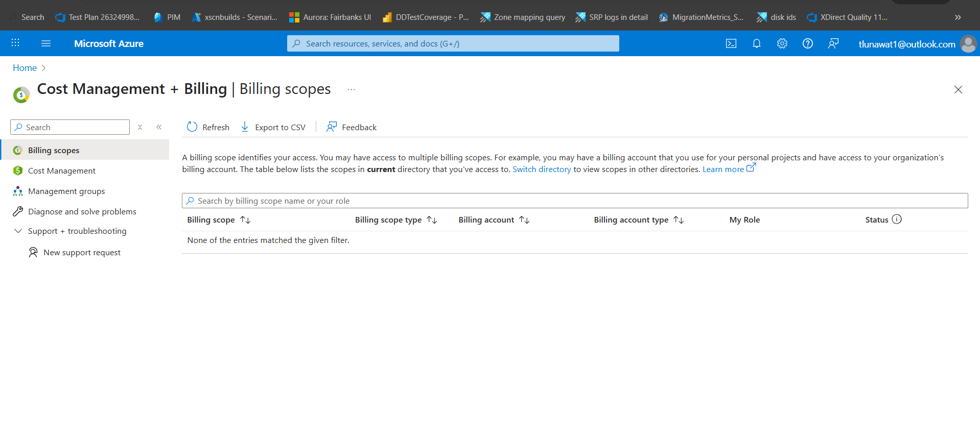Image resolution: width=980 pixels, height=439 pixels.
Task: Open the DDTestCoverage bookmark
Action: [426, 17]
